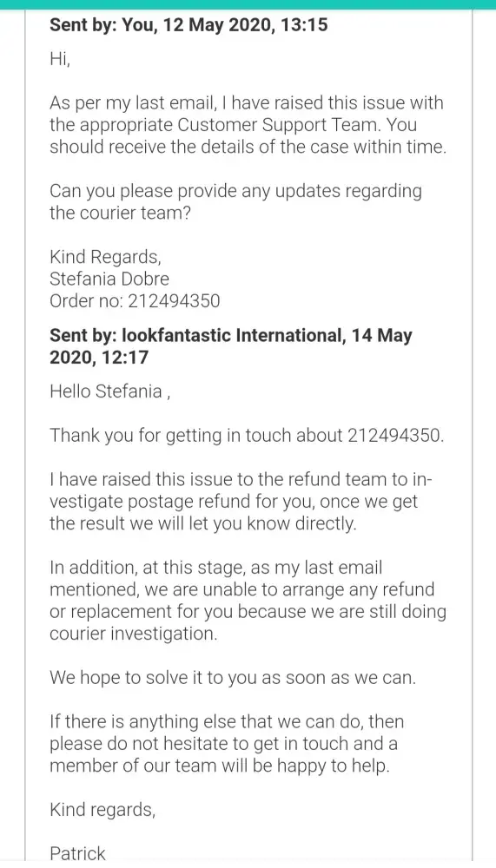Select the '2020, 12:17' timestamp line
Image resolution: width=496 pixels, height=868 pixels.
99,358
